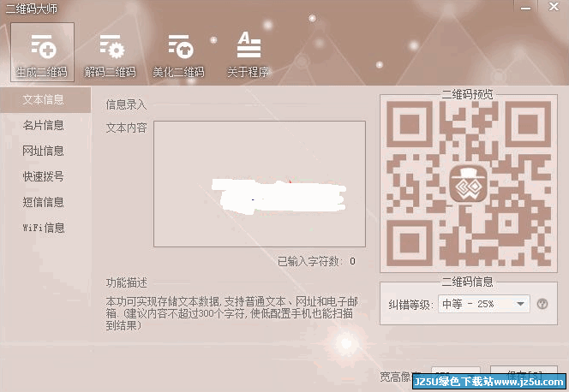The image size is (569, 392).
Task: Click the help question mark icon
Action: (542, 304)
